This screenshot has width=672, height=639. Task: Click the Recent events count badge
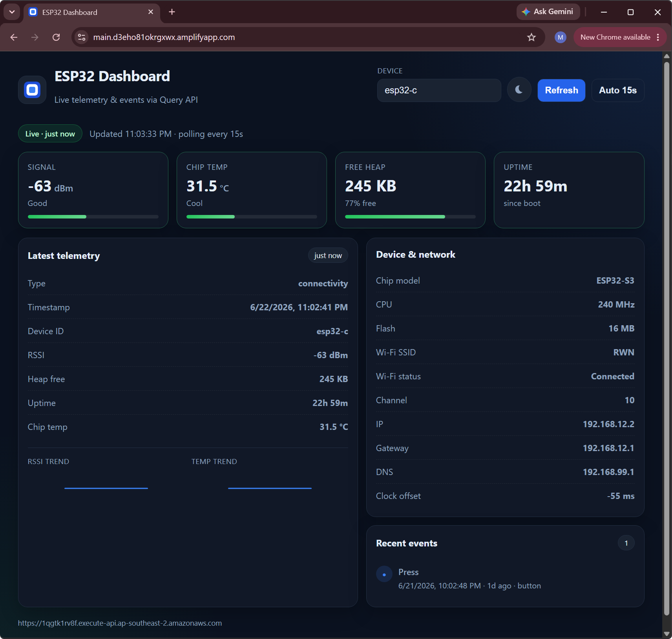[x=626, y=543]
